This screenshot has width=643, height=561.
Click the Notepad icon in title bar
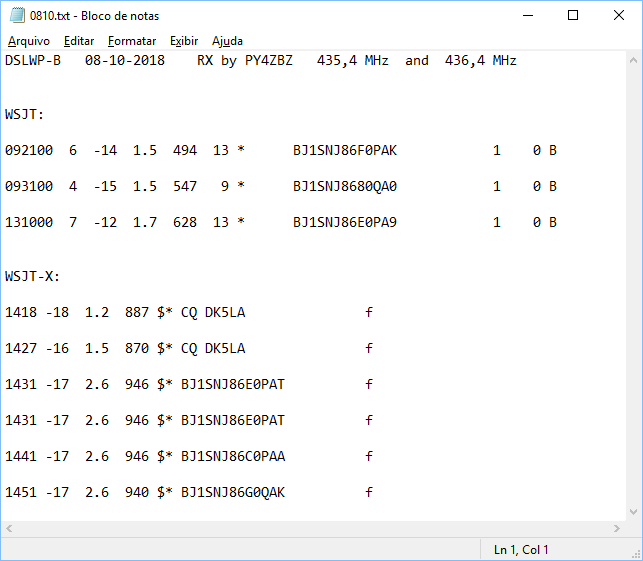pyautogui.click(x=17, y=16)
